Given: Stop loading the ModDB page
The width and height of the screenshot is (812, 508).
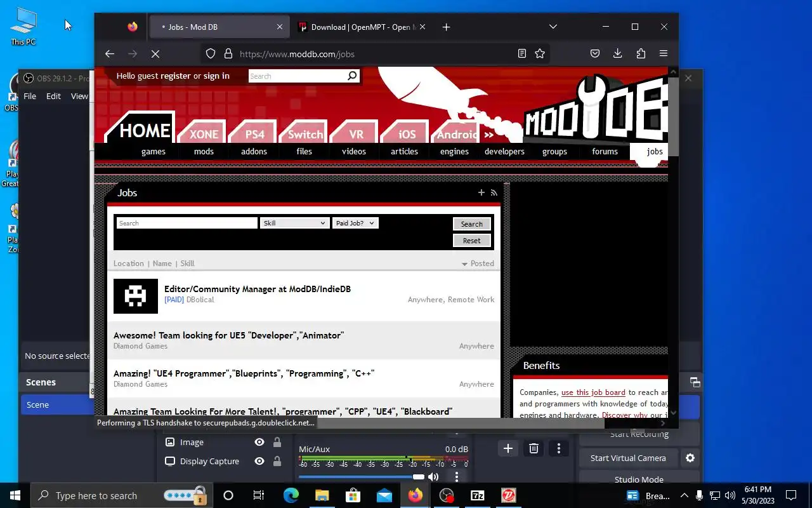Looking at the screenshot, I should [155, 54].
